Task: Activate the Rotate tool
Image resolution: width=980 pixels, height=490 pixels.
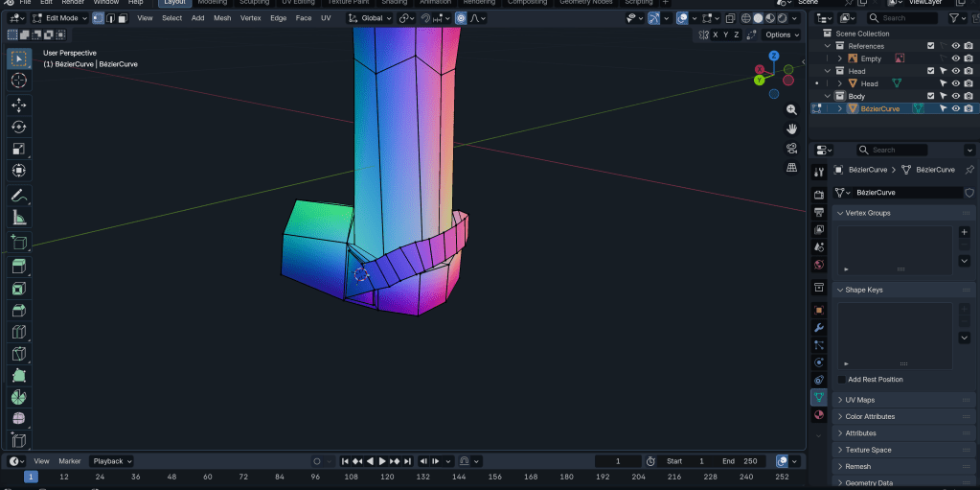Action: click(x=18, y=127)
